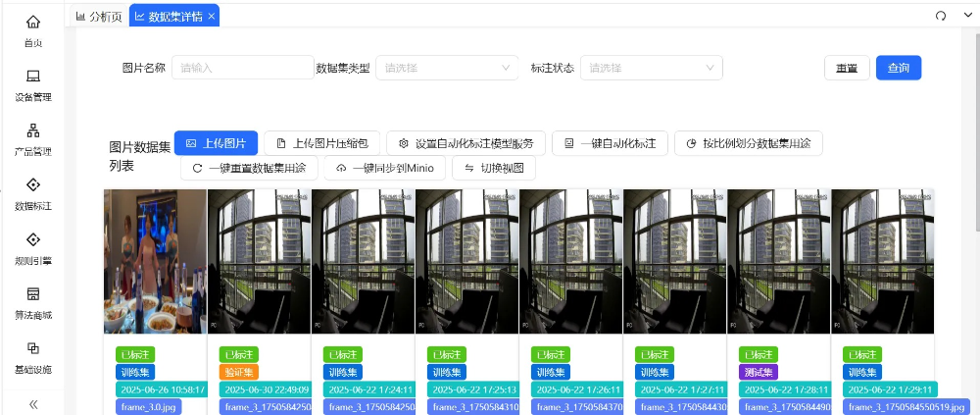This screenshot has width=980, height=415.
Task: Click 按比例划分数据集用途 button
Action: [x=749, y=143]
